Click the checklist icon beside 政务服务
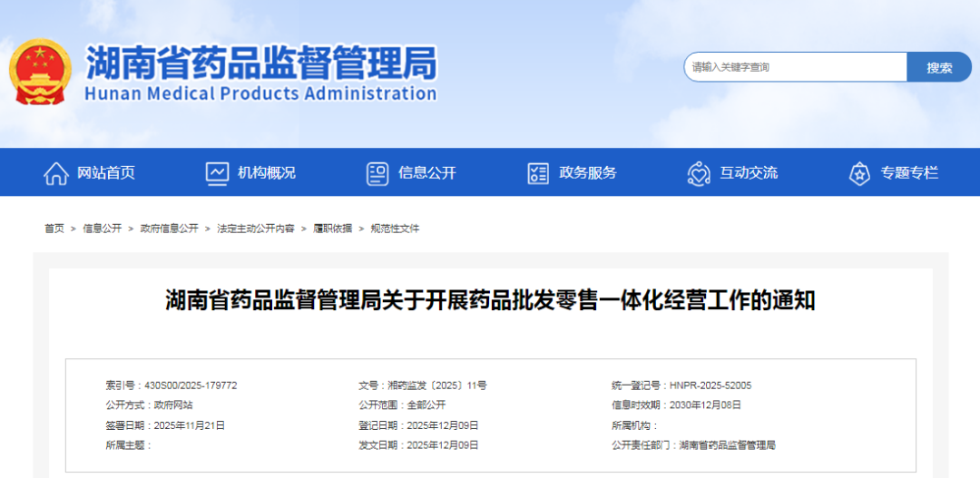The image size is (980, 478). tap(538, 173)
